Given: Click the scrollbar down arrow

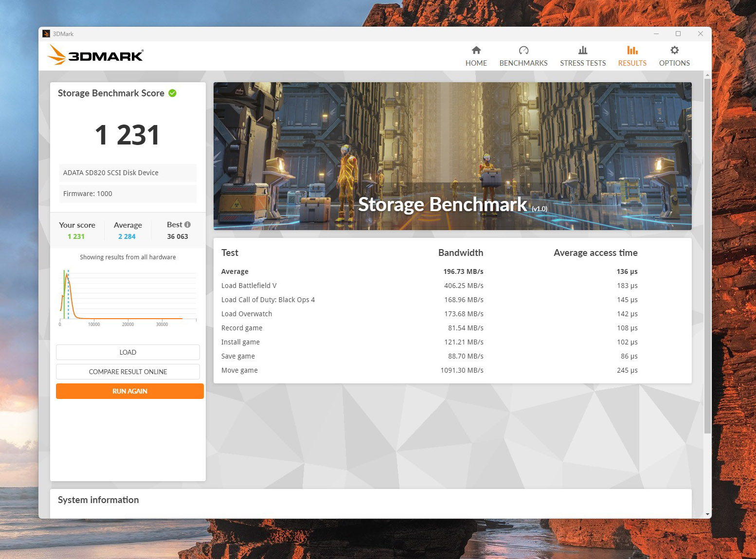Looking at the screenshot, I should pos(707,514).
